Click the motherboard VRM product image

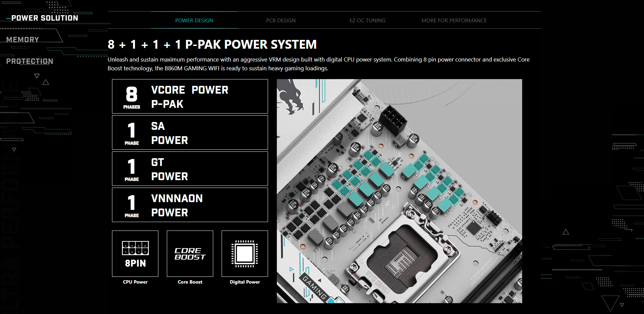399,191
